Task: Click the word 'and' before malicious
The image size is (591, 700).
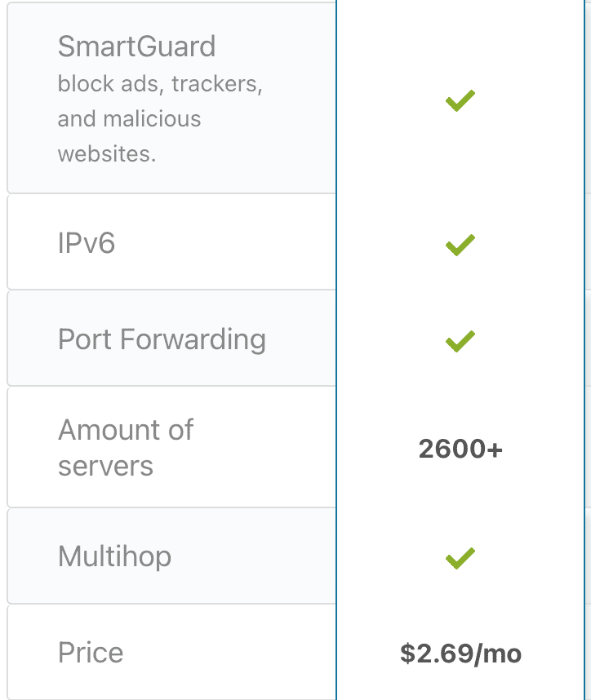Action: click(77, 119)
